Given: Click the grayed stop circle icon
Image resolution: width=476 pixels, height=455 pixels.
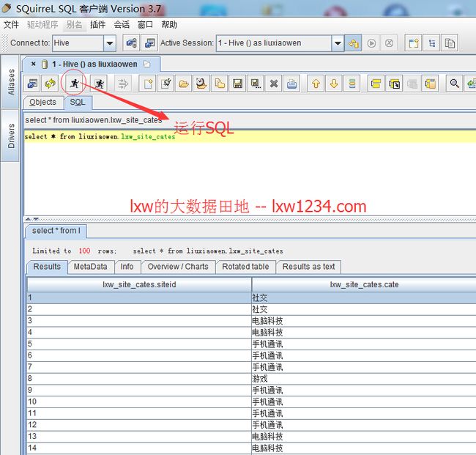Looking at the screenshot, I should (x=389, y=43).
